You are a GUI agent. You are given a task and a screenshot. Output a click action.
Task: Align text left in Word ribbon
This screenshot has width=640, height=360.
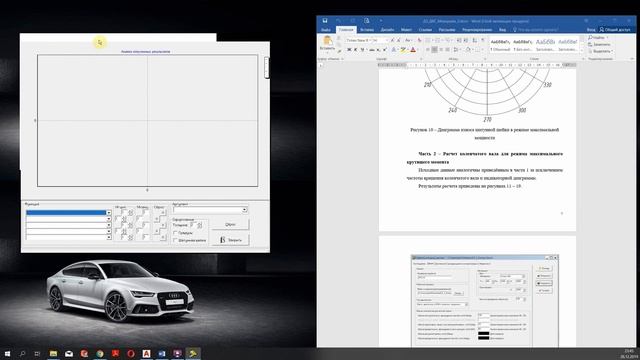[428, 50]
